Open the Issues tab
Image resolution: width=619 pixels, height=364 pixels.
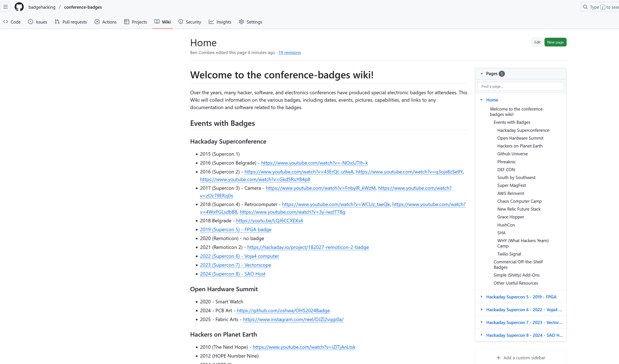(x=37, y=22)
